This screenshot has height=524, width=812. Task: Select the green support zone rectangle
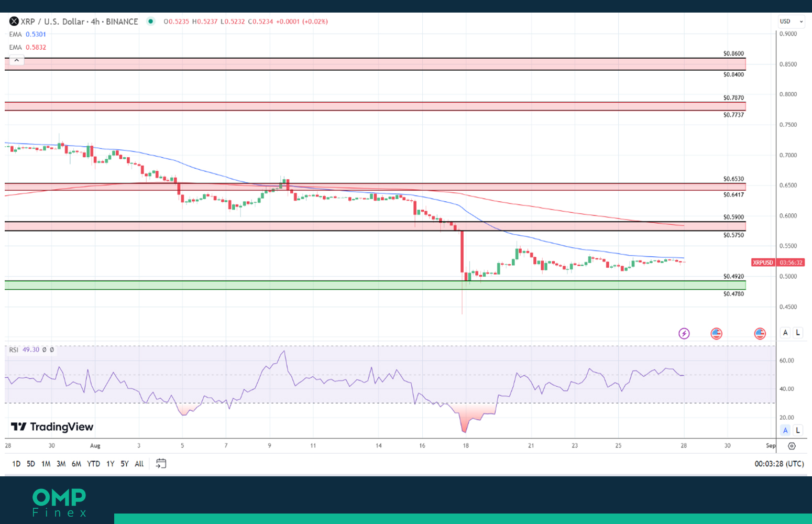pyautogui.click(x=375, y=285)
